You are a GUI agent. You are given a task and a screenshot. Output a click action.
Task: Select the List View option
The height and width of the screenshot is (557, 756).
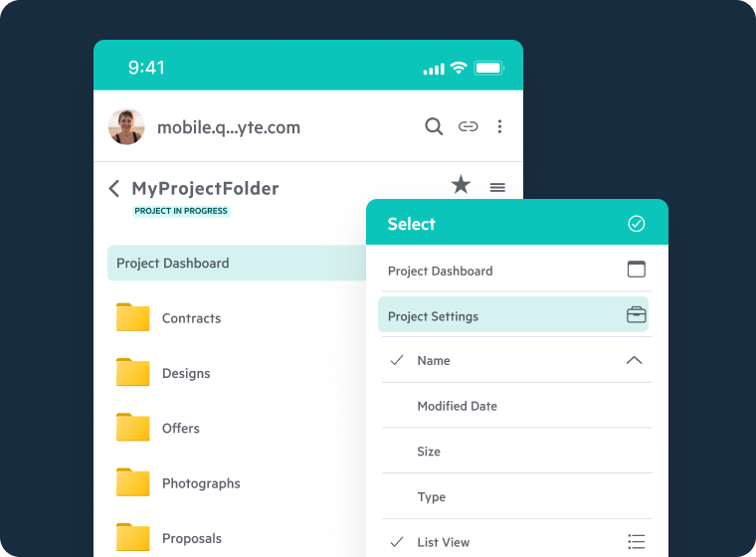pyautogui.click(x=443, y=542)
